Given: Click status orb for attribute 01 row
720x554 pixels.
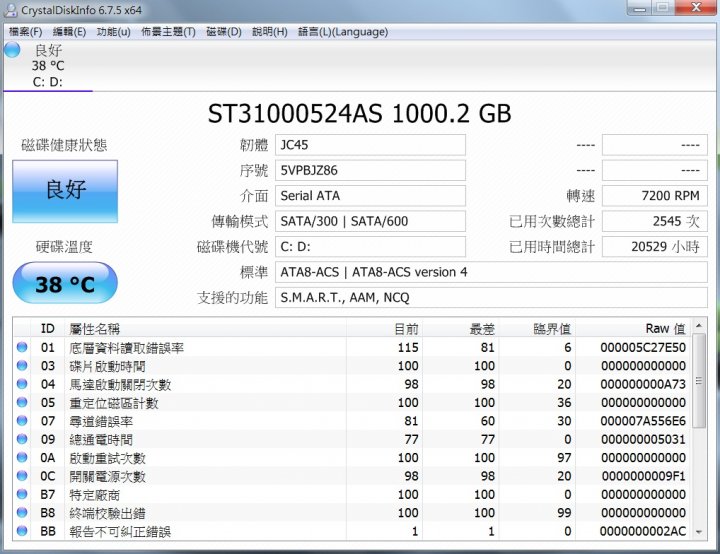Looking at the screenshot, I should coord(22,347).
